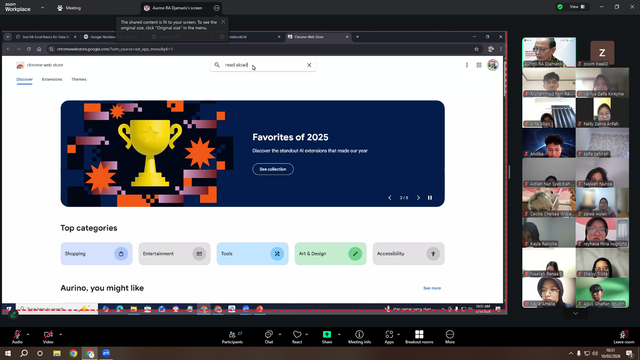The image size is (640, 360).
Task: Expand the Video options arrow
Action: [x=60, y=334]
